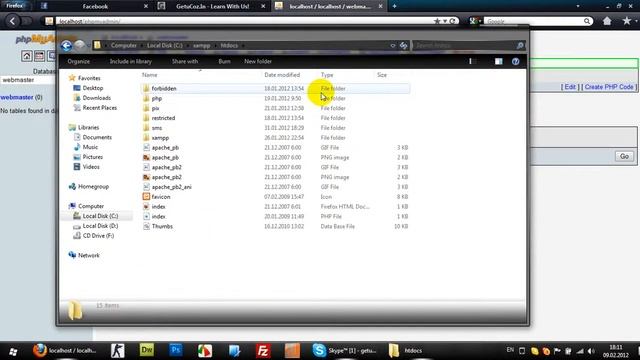This screenshot has width=640, height=360.
Task: Click Computer in breadcrumb path
Action: (x=124, y=45)
